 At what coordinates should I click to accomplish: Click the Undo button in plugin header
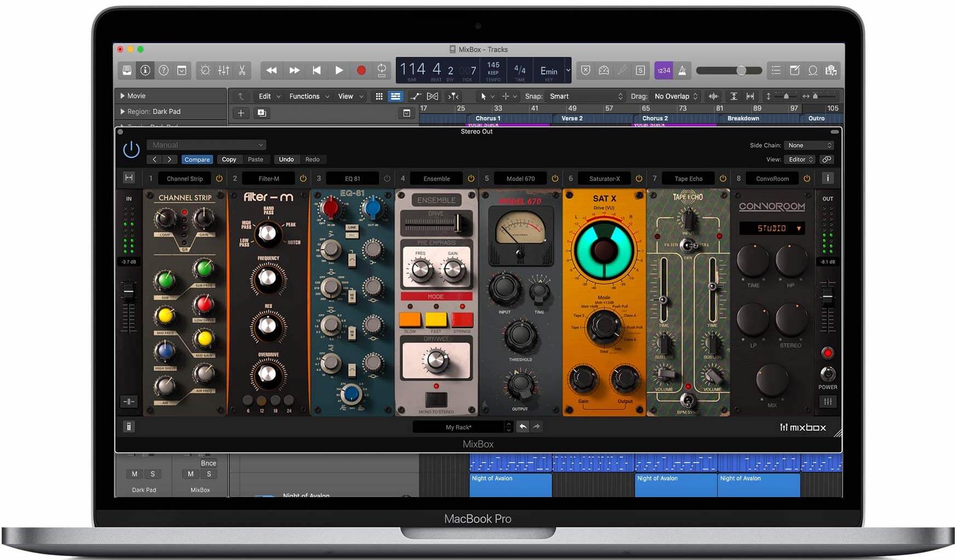[x=286, y=159]
